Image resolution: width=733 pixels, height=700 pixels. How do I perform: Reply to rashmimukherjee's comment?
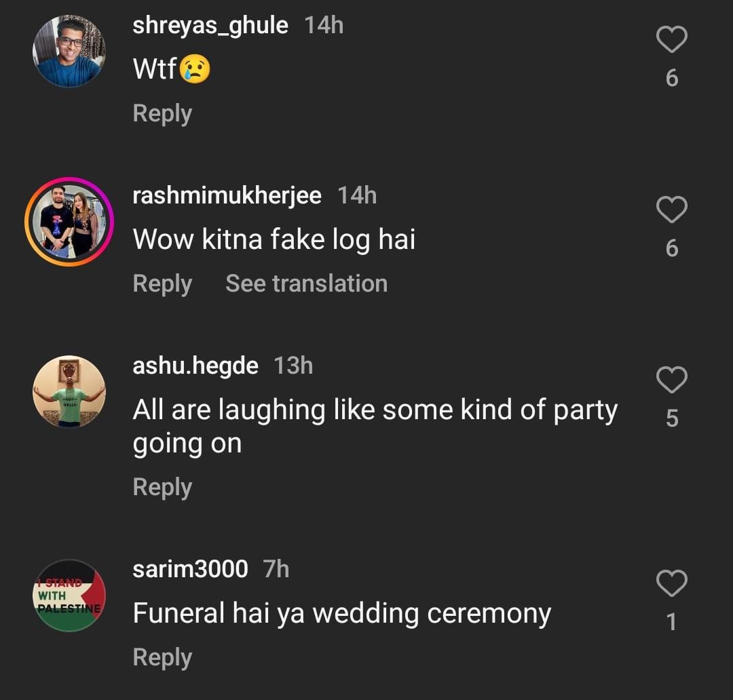tap(162, 284)
